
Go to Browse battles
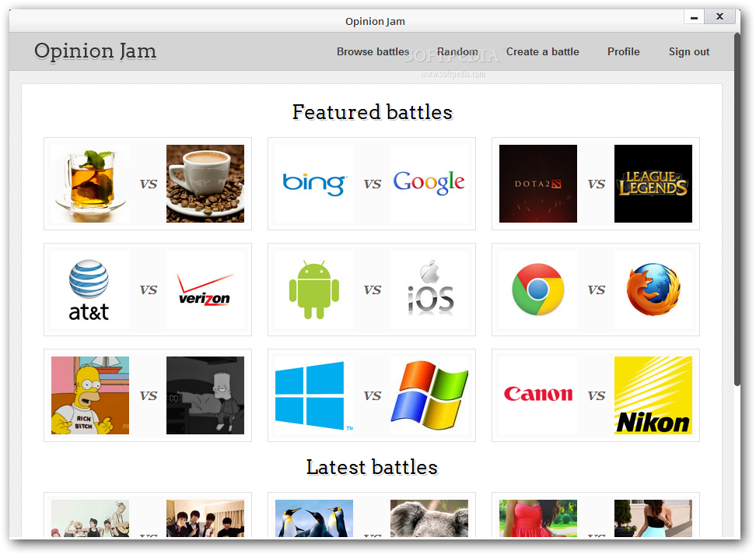tap(373, 51)
